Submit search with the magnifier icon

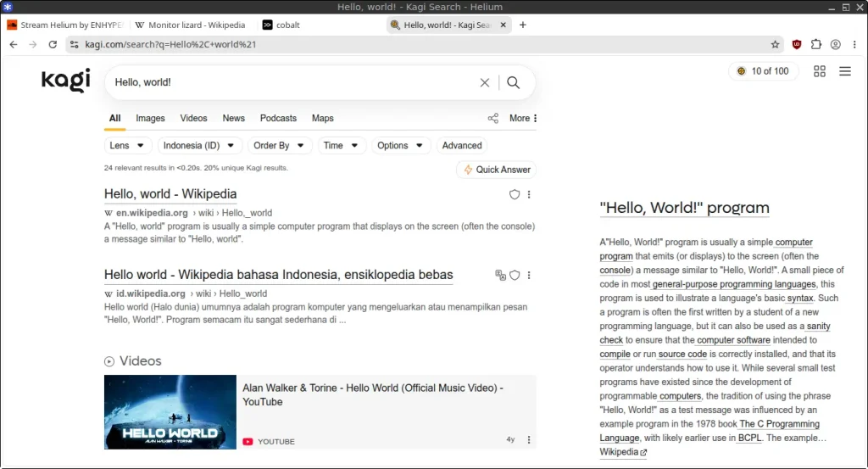click(x=513, y=82)
